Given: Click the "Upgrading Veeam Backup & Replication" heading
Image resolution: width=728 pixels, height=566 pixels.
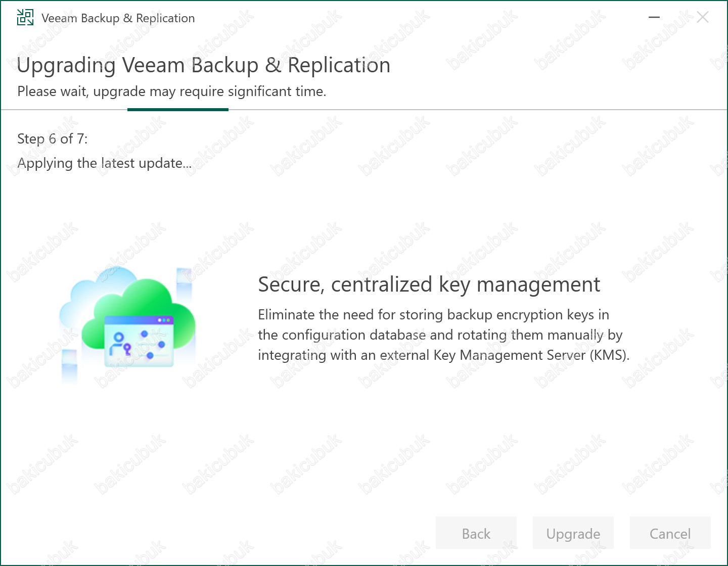Looking at the screenshot, I should (x=203, y=66).
